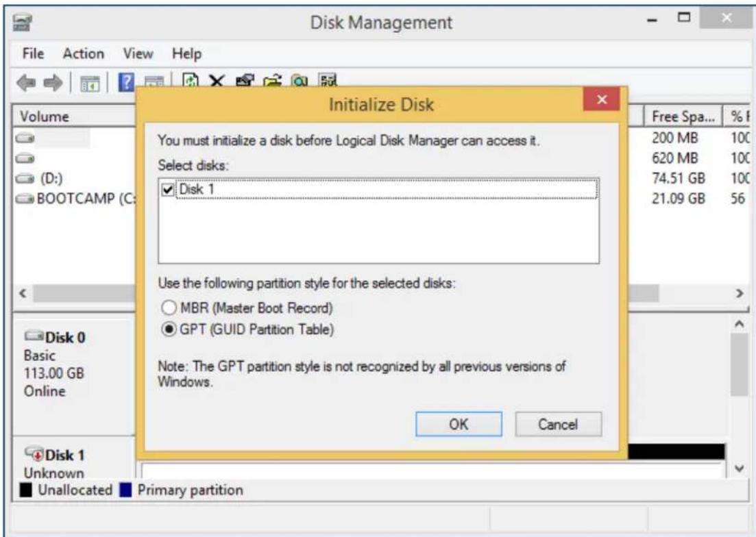The height and width of the screenshot is (537, 756).
Task: Click the Refresh toolbar icon
Action: tap(191, 80)
